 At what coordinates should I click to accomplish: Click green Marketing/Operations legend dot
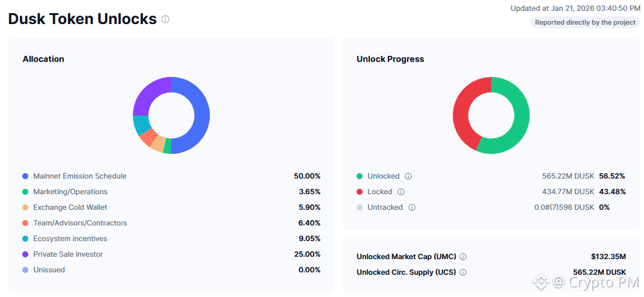pos(25,192)
